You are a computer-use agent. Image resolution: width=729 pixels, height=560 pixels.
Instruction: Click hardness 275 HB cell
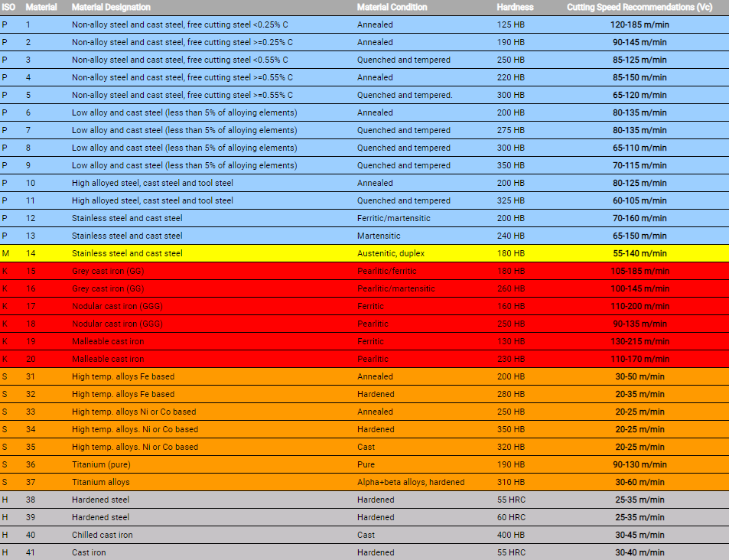[511, 130]
